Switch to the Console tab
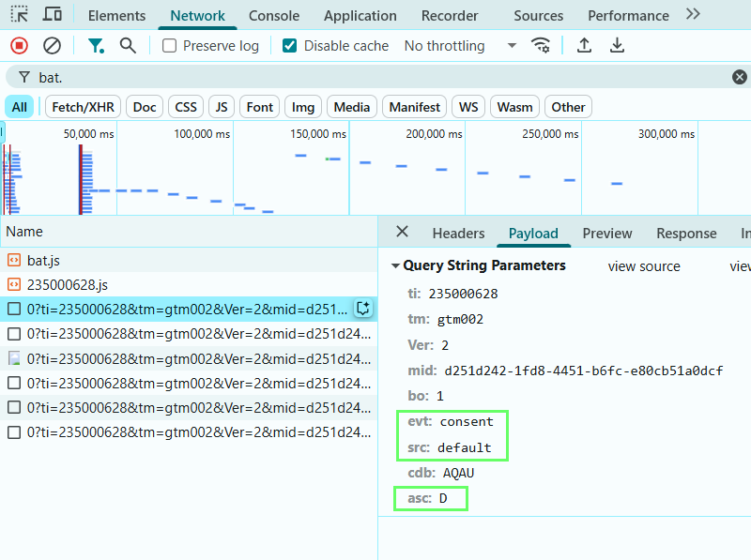Viewport: 751px width, 560px height. pyautogui.click(x=274, y=16)
